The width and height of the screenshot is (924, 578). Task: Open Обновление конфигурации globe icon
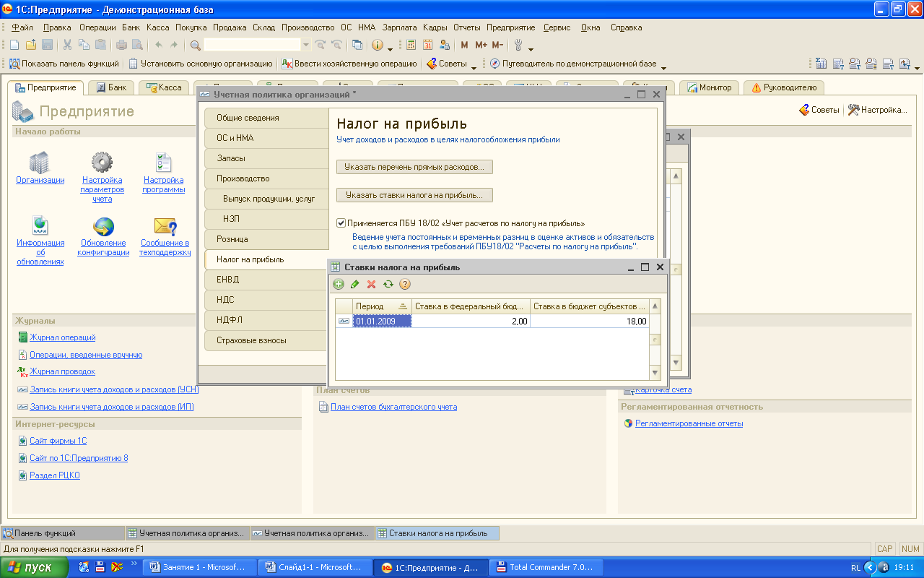[x=104, y=225]
